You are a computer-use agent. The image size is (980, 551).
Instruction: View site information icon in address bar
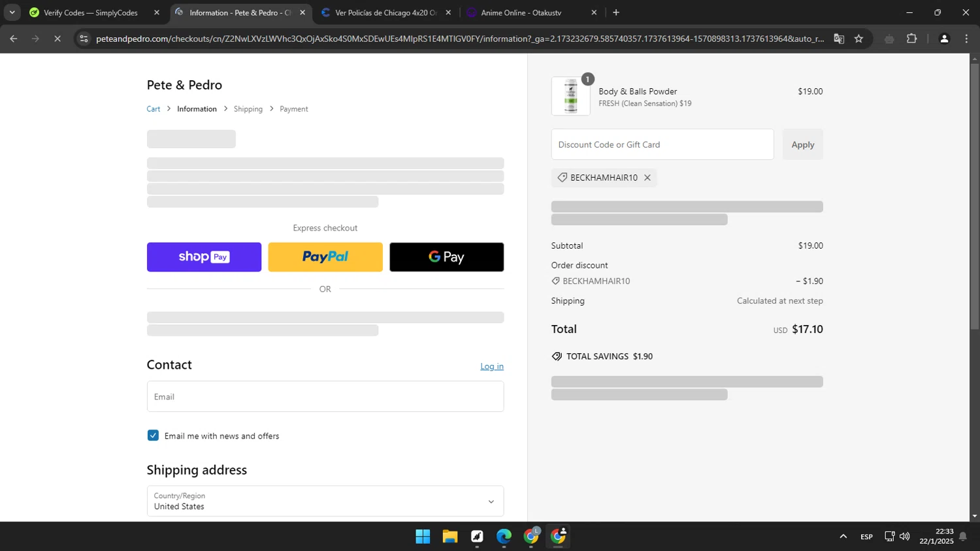[84, 39]
